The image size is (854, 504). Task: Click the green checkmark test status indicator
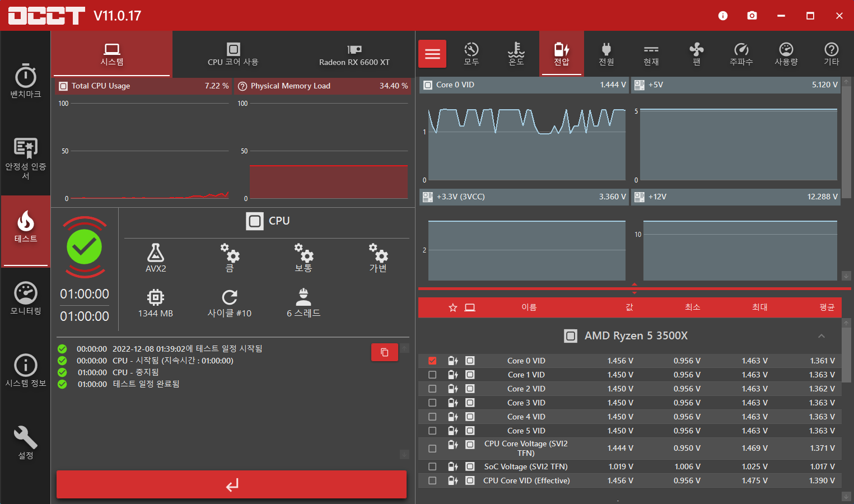[x=85, y=247]
